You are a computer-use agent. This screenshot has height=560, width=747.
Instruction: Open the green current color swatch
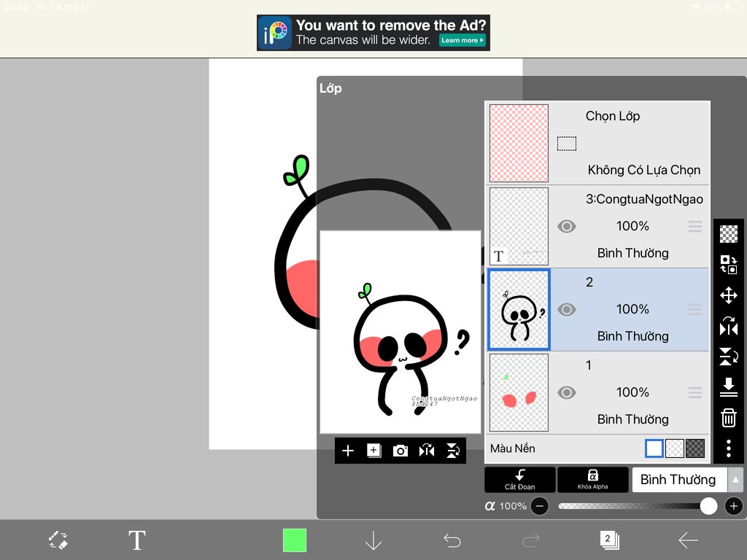[295, 540]
